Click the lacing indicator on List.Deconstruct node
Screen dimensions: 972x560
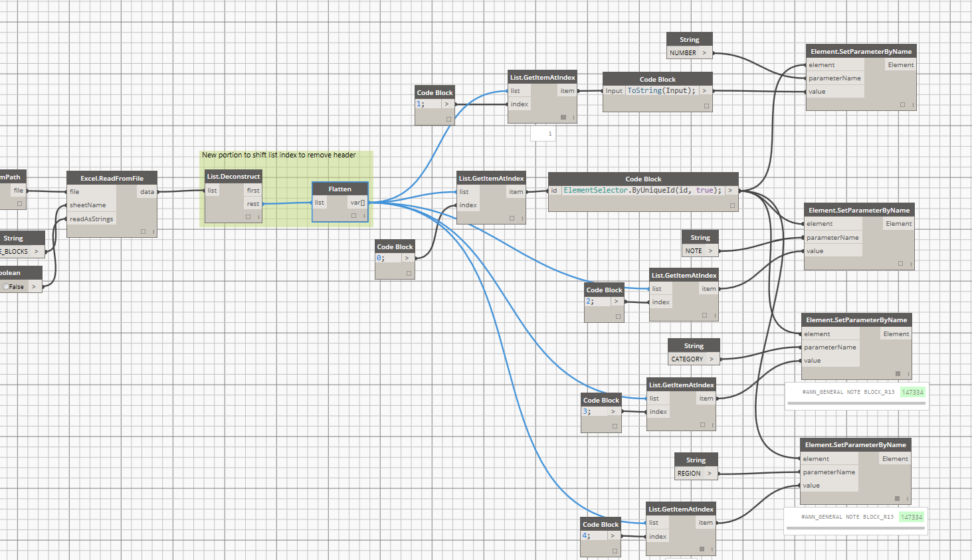click(258, 217)
